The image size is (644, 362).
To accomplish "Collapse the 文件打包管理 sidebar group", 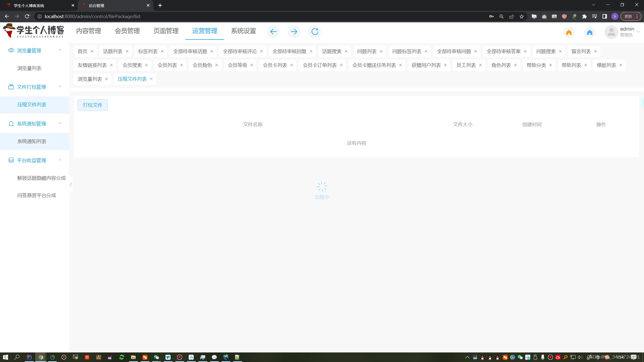I will tap(60, 87).
